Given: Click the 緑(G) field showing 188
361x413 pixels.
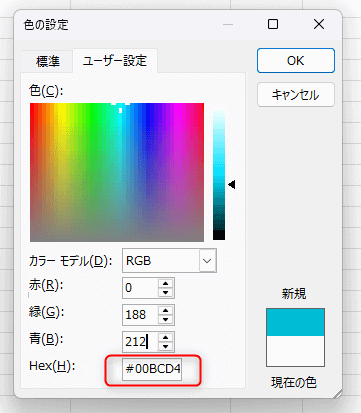Looking at the screenshot, I should [140, 315].
